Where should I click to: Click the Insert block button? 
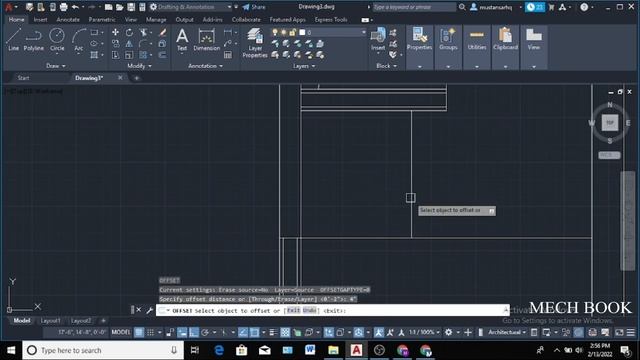(x=378, y=40)
